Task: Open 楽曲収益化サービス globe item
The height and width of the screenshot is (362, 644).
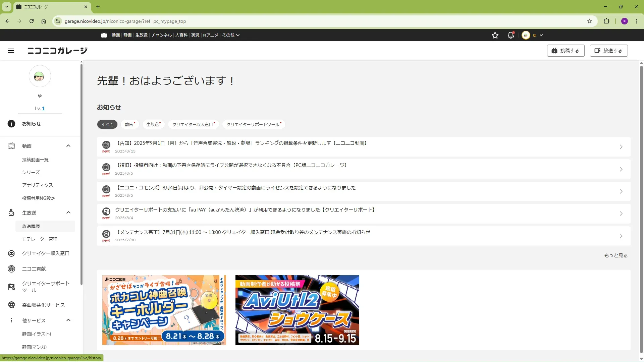Action: pyautogui.click(x=43, y=305)
